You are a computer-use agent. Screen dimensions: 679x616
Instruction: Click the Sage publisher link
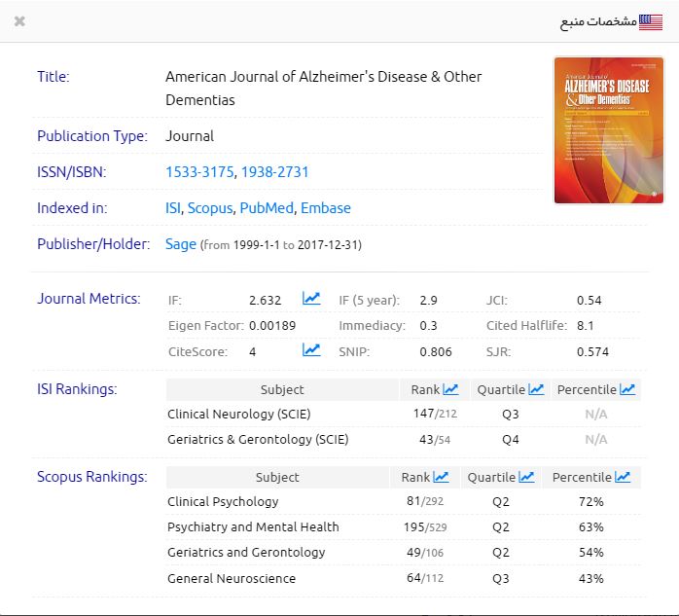point(181,244)
